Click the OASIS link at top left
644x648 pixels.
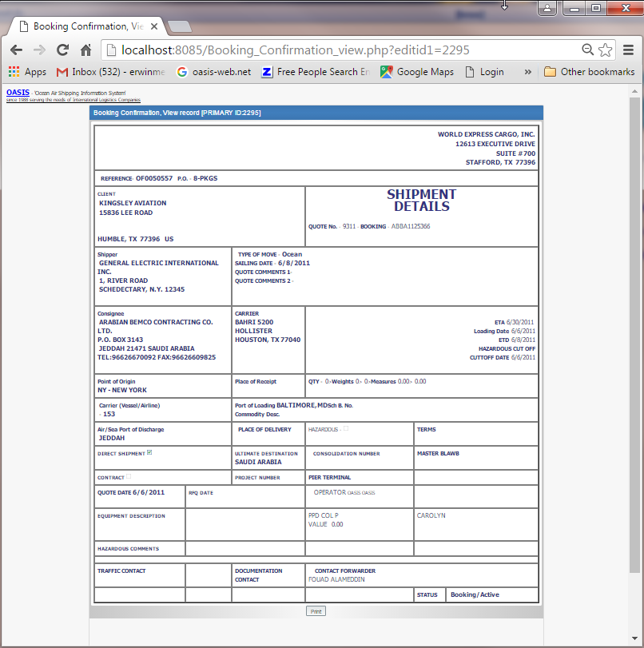pyautogui.click(x=18, y=93)
